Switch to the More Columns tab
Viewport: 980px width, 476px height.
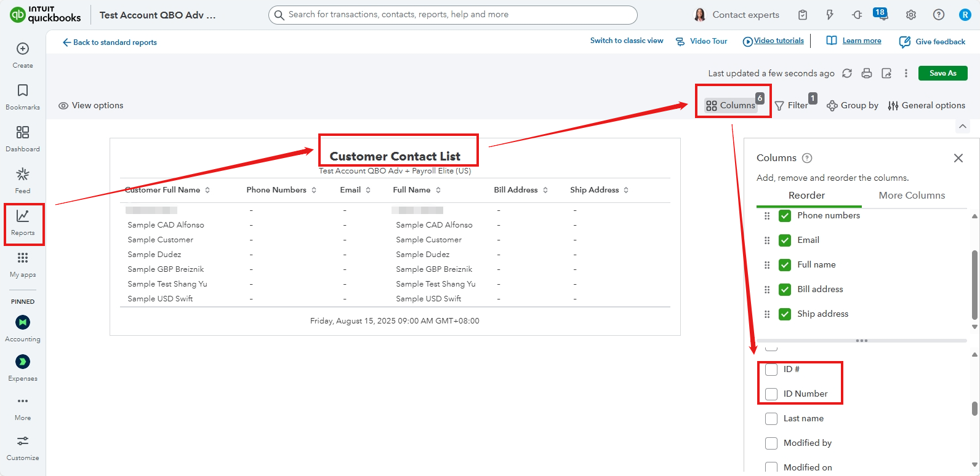tap(911, 196)
